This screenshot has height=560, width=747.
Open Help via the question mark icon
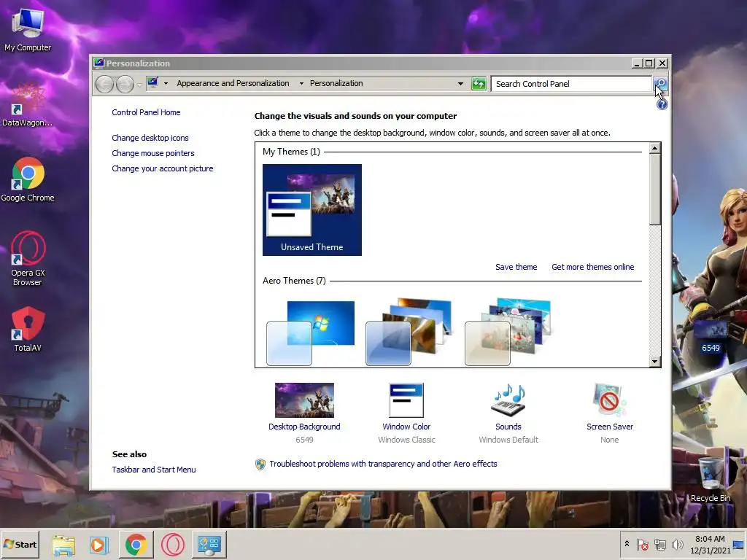pyautogui.click(x=662, y=104)
